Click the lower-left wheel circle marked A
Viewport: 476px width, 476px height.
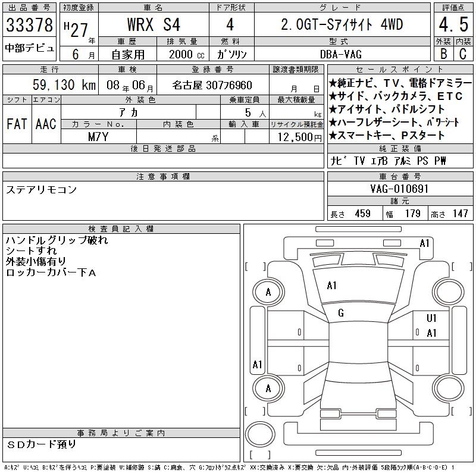click(268, 389)
